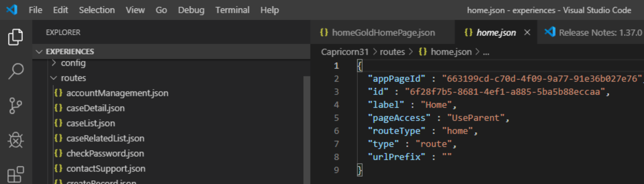
Task: Open the Source Control view icon
Action: coord(15,106)
